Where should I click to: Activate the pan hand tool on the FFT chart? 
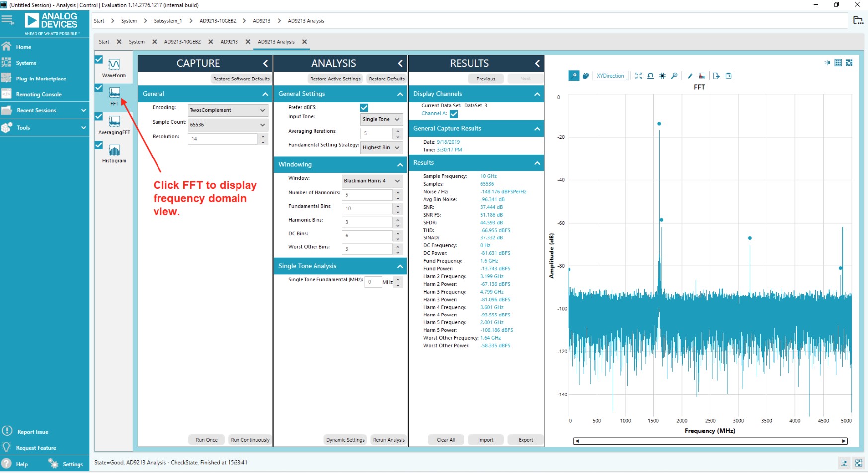point(586,76)
